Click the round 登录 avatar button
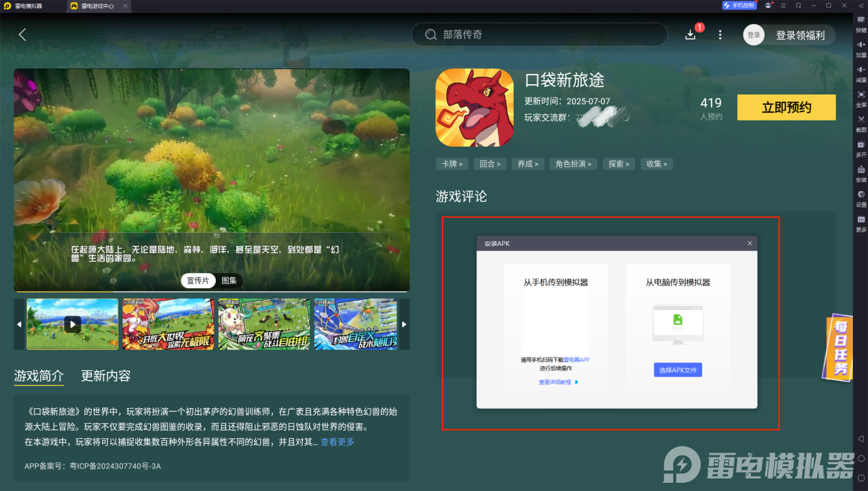 click(x=754, y=35)
